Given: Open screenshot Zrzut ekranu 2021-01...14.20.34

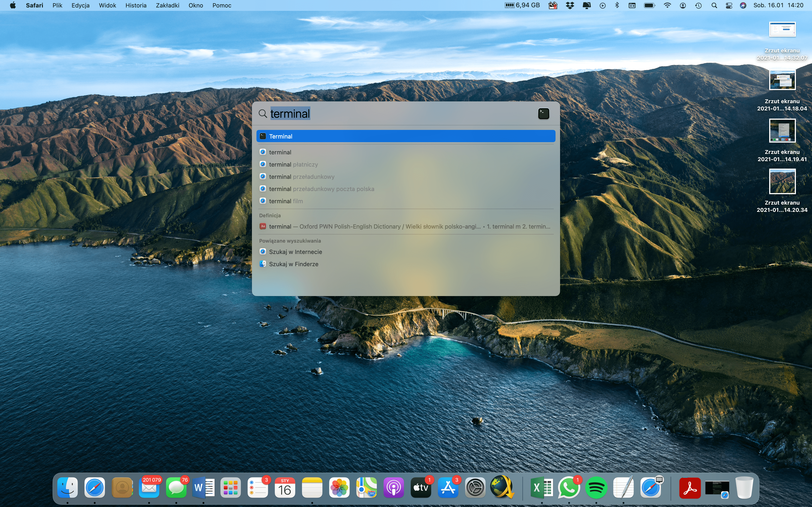Looking at the screenshot, I should pos(783,181).
